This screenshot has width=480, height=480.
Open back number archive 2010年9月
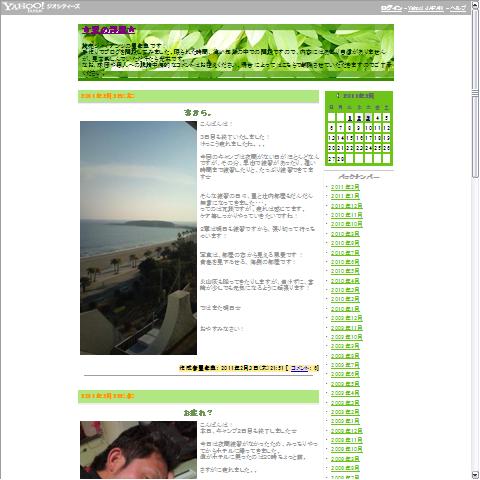pos(345,234)
